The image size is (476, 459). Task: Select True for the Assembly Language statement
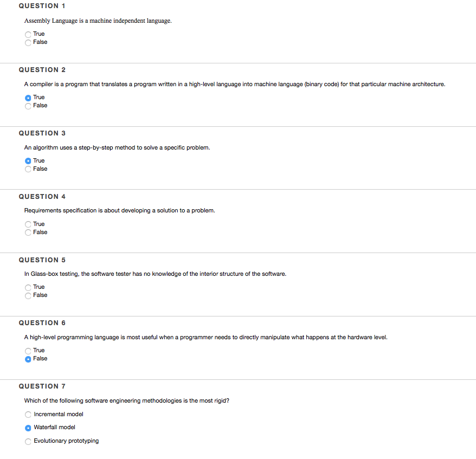(x=28, y=34)
